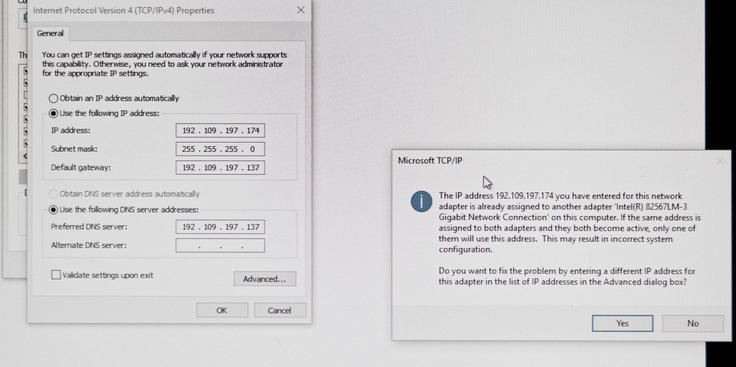This screenshot has width=736, height=367.
Task: Close the IPv4 Properties window
Action: pyautogui.click(x=301, y=10)
